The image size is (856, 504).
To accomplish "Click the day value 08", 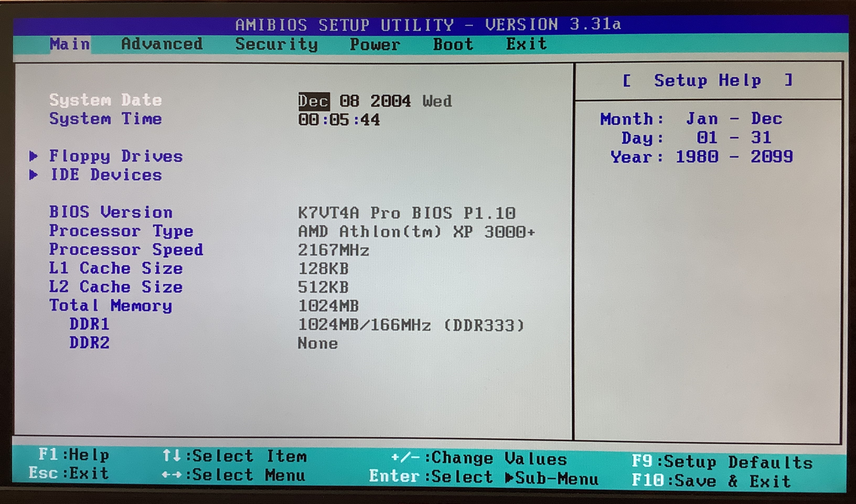I will (349, 101).
